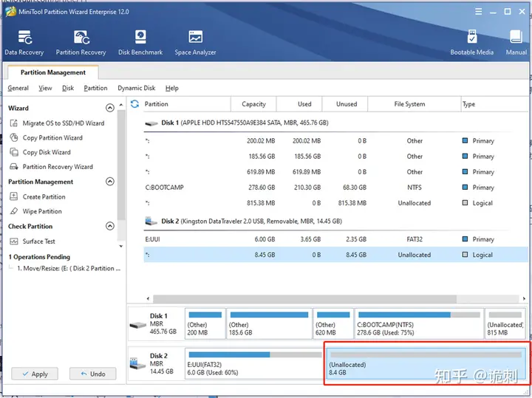This screenshot has height=398, width=532.
Task: Sort by the Type column header
Action: click(x=494, y=104)
